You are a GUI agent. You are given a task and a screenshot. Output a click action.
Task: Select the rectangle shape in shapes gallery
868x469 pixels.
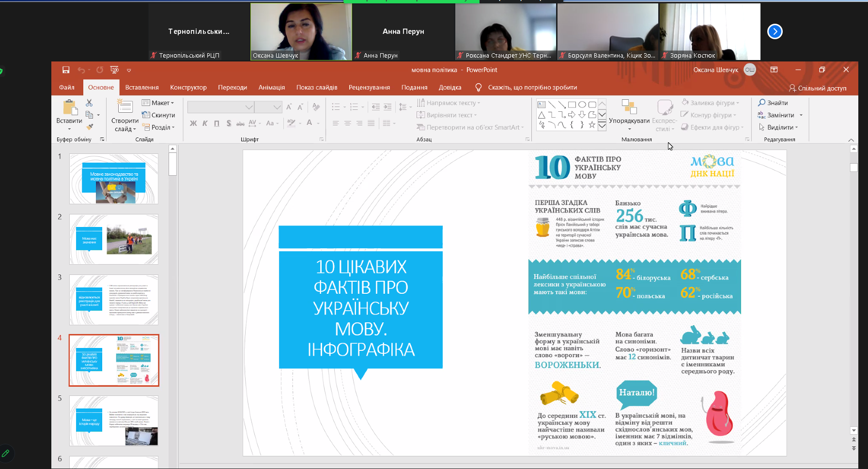572,105
